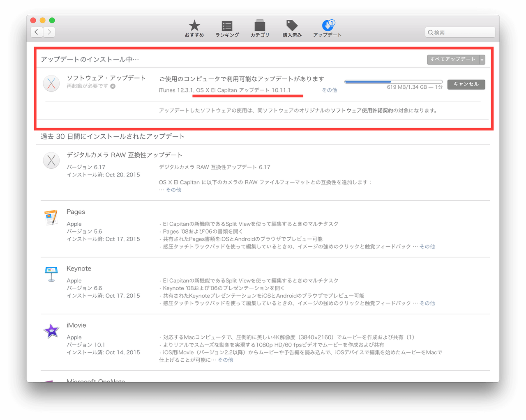Click the Pages app icon
The height and width of the screenshot is (420, 526).
point(51,217)
